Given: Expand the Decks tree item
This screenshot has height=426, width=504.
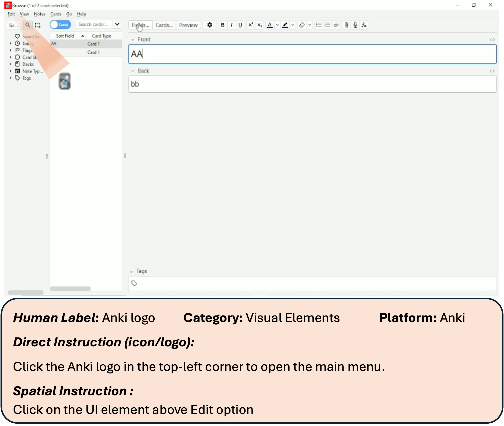Looking at the screenshot, I should (11, 64).
